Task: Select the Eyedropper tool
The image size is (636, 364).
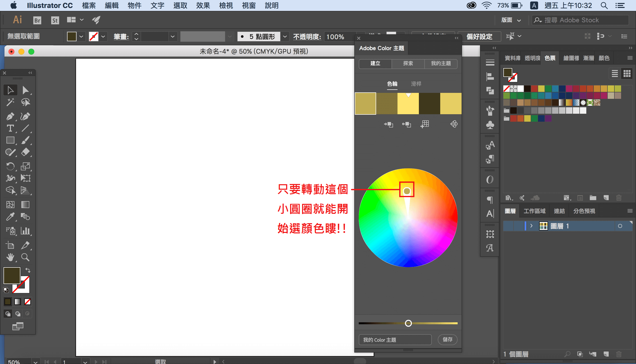Action: (x=10, y=217)
